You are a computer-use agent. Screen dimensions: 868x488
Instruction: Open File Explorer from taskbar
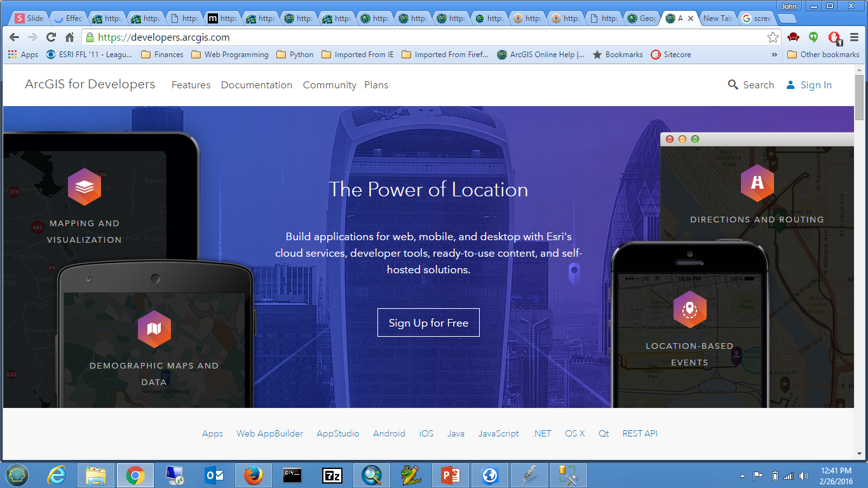point(96,475)
